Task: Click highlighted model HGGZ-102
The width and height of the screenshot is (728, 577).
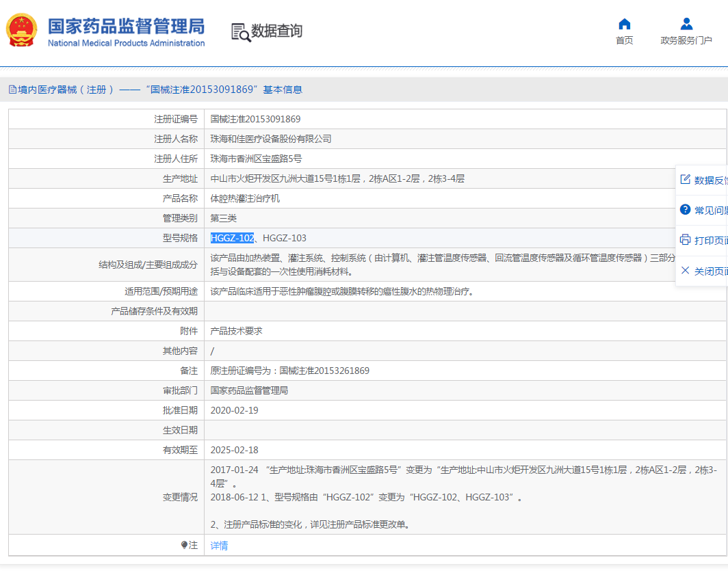Action: click(232, 238)
